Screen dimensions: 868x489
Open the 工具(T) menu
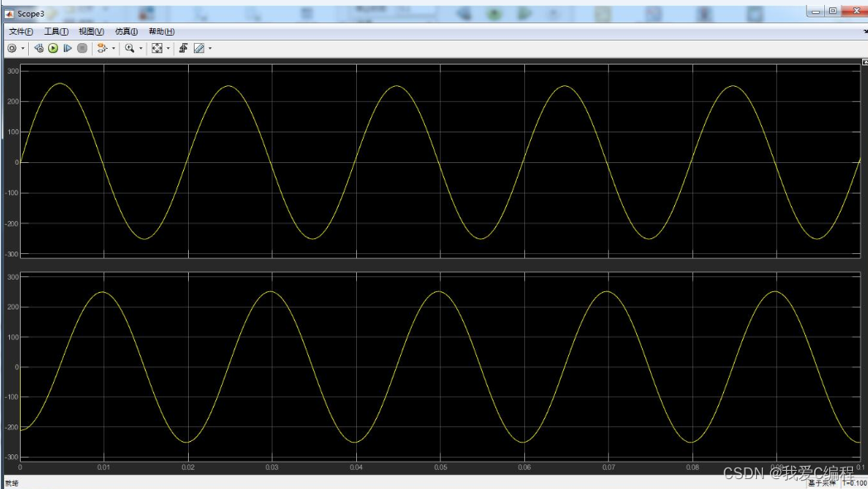pyautogui.click(x=55, y=31)
